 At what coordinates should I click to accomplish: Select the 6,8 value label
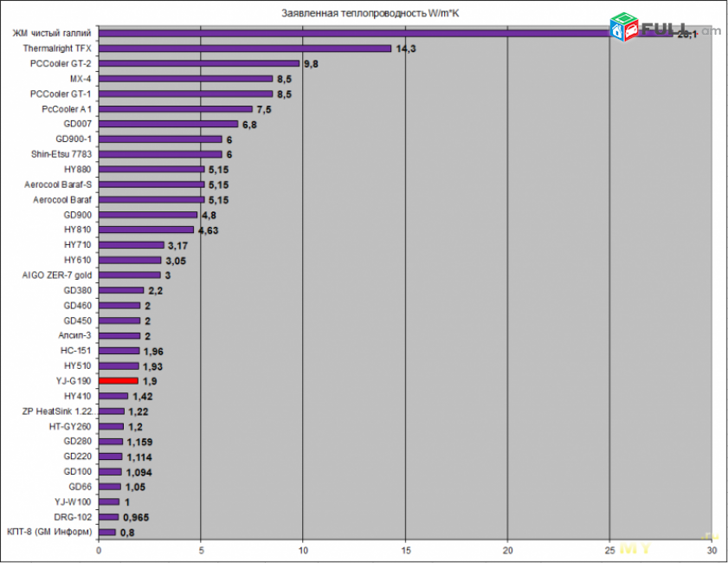[249, 125]
